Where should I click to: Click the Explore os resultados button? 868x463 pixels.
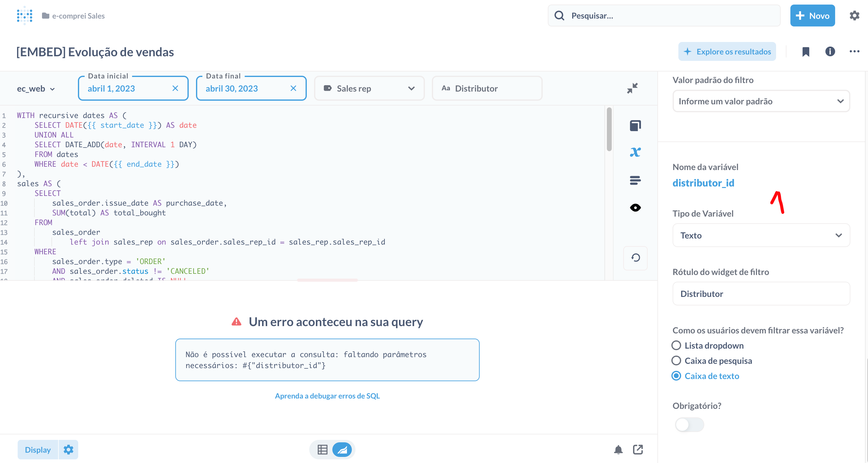pyautogui.click(x=727, y=51)
